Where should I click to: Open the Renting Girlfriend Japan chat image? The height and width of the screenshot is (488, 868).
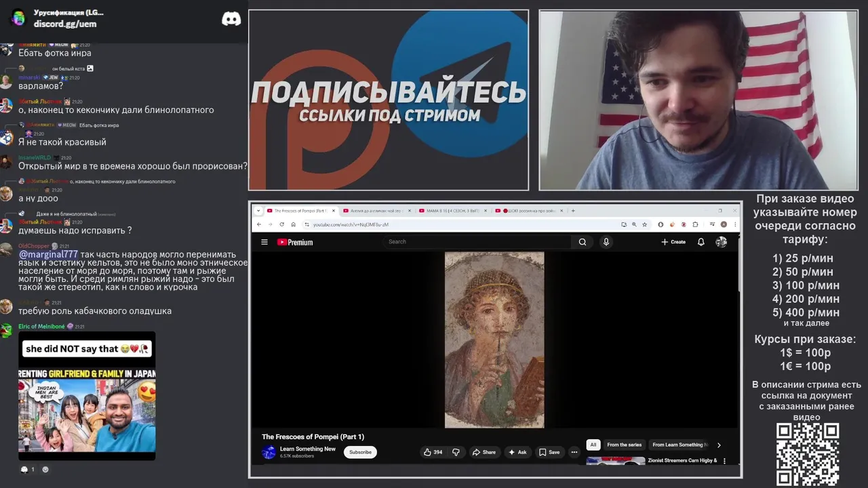87,396
